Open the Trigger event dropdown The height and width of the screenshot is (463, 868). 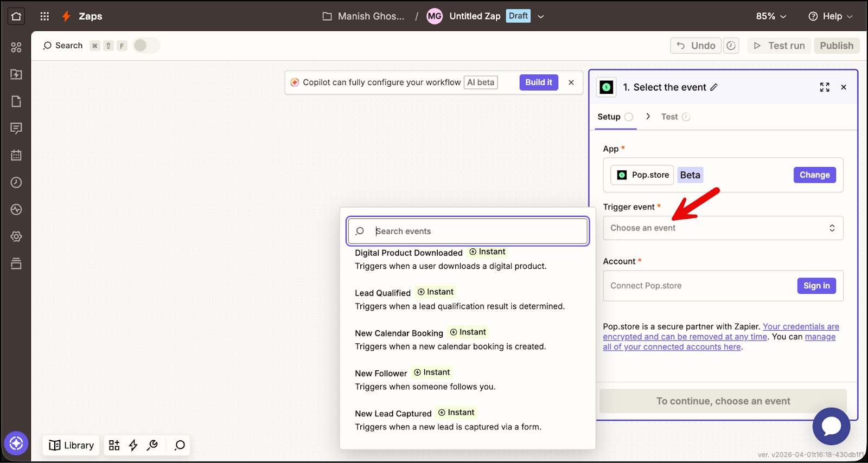click(723, 228)
